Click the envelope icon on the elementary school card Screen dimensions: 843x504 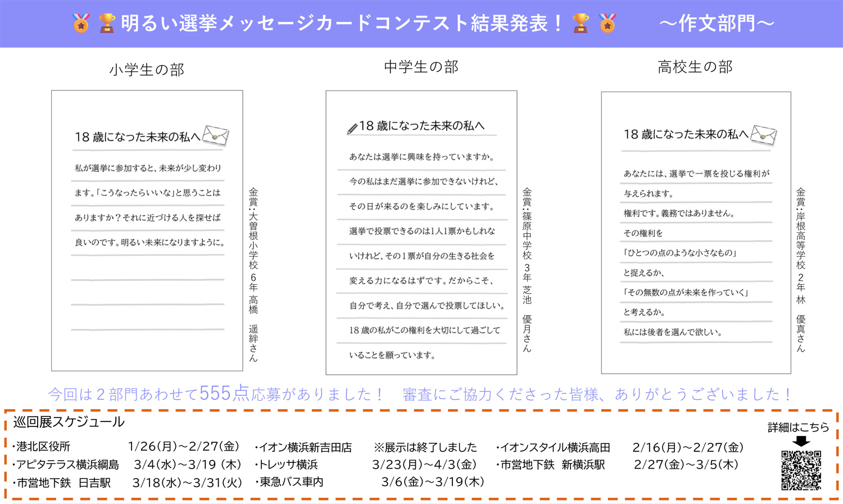215,135
